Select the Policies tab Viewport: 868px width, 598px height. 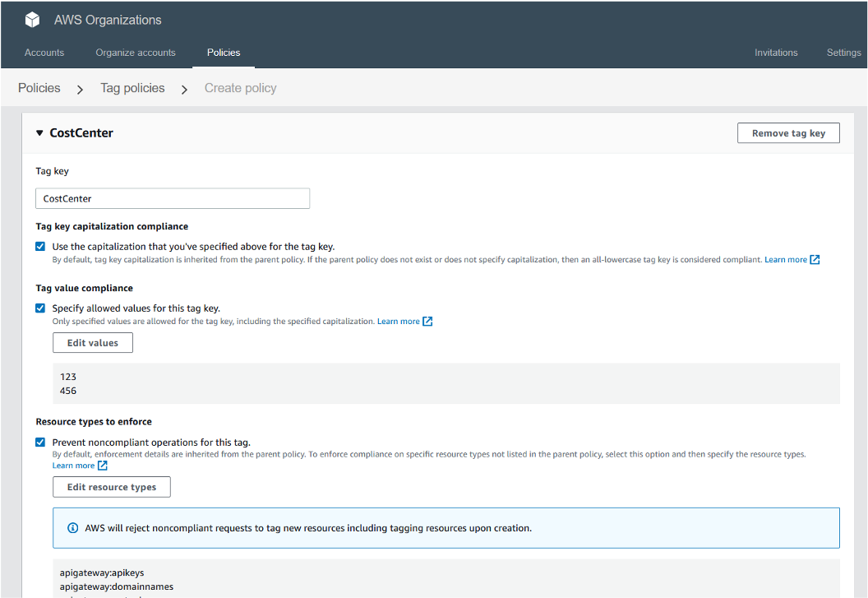[x=224, y=53]
